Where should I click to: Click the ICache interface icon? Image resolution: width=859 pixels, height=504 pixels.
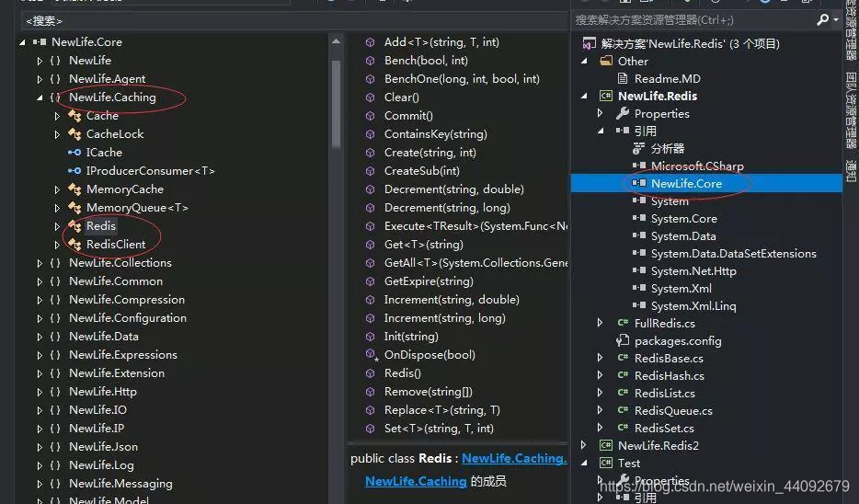click(74, 153)
